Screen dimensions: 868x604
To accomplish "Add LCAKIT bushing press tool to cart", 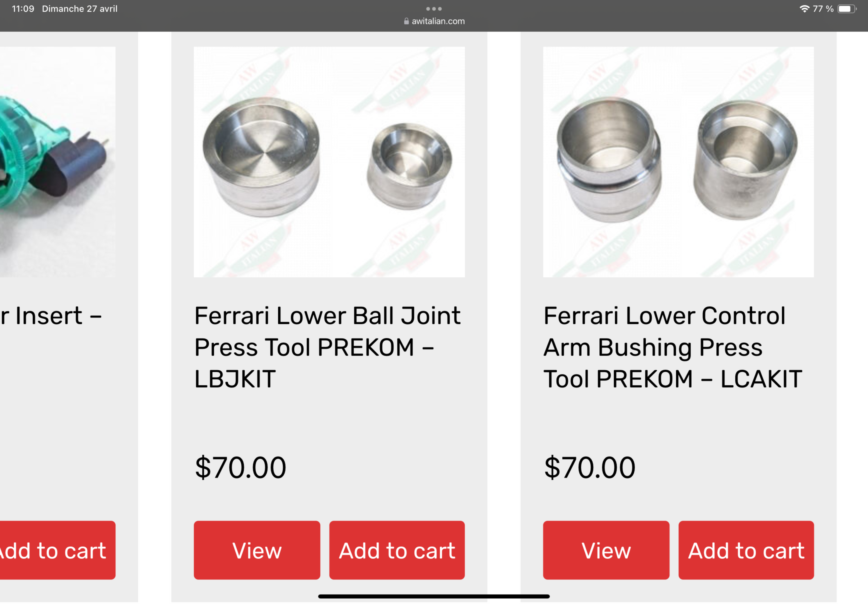I will tap(746, 550).
